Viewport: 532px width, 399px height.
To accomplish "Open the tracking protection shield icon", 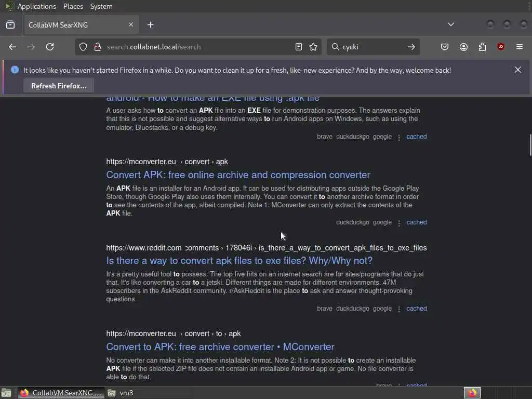I will (x=83, y=47).
